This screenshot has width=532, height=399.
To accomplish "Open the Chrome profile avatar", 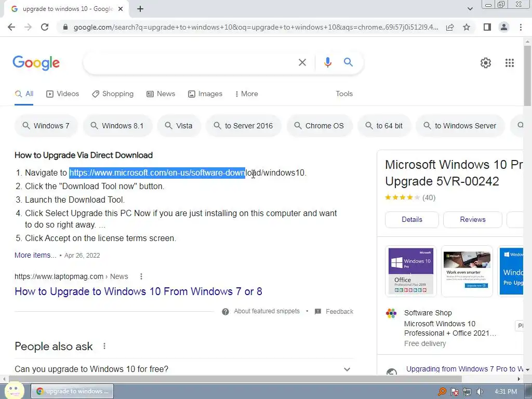I will 504,27.
